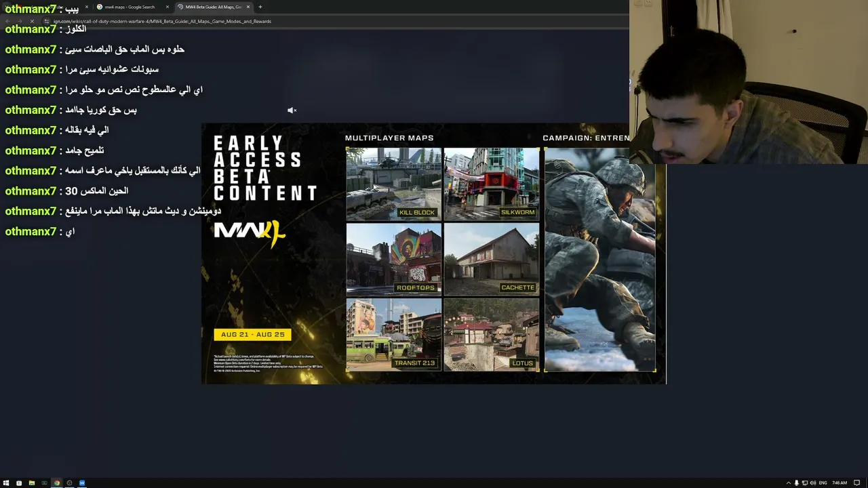Open the blue app icon in the taskbar
Screen dimensions: 868x488
(x=82, y=483)
